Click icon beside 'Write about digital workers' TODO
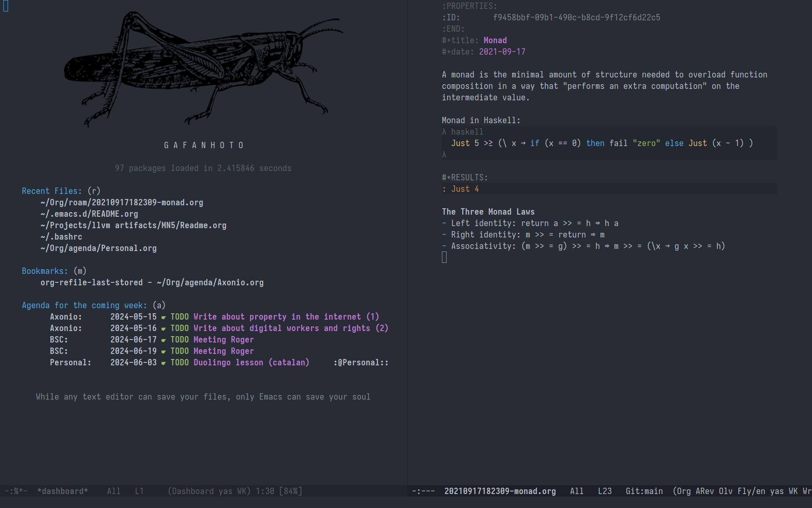Viewport: 812px width, 508px height. click(163, 329)
